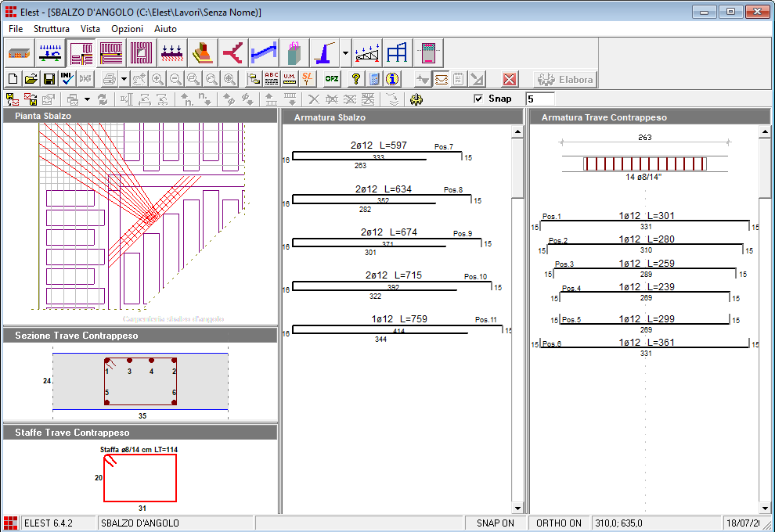
Task: Click the OPZ options icon
Action: pyautogui.click(x=332, y=79)
